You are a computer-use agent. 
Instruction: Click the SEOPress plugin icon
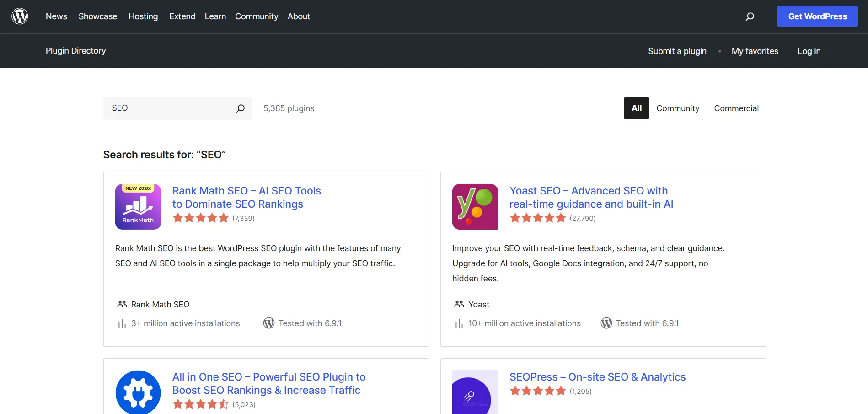[475, 392]
